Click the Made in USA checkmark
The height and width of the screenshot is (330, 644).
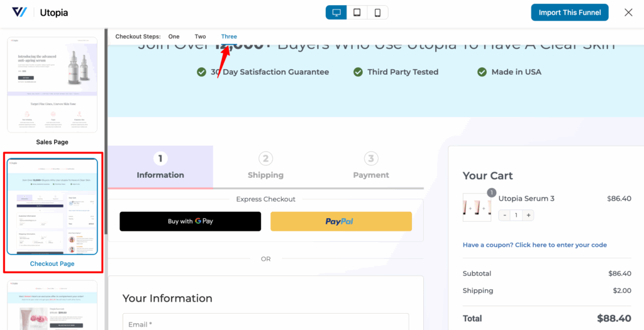click(x=482, y=72)
